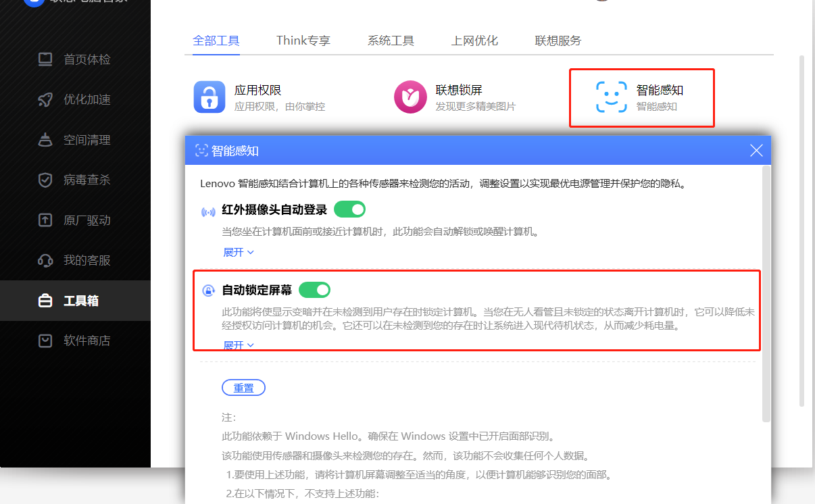Click the 应用权限,由你掌控 subtitle

pos(280,107)
